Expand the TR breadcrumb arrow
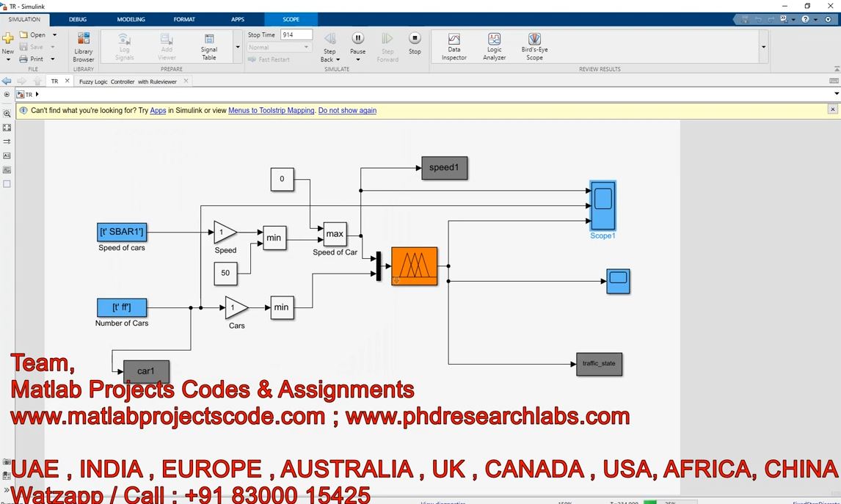841x504 pixels. pyautogui.click(x=37, y=95)
